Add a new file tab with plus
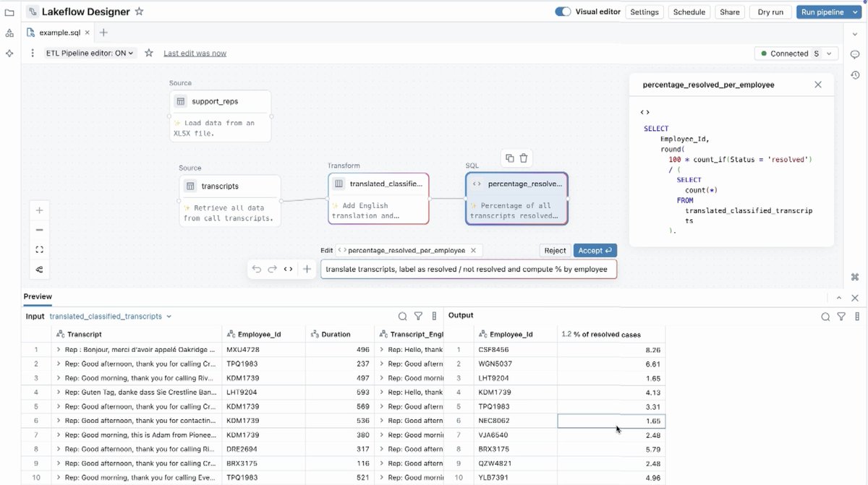 [103, 33]
